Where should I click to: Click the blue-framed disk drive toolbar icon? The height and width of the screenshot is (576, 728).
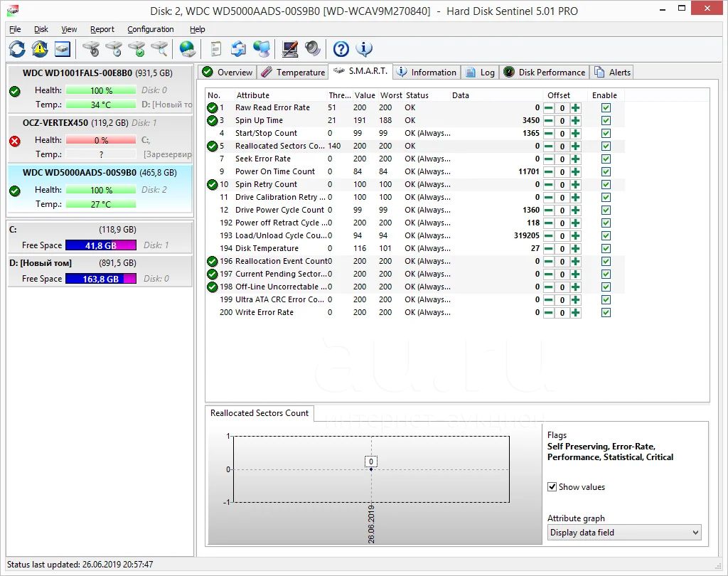[63, 49]
